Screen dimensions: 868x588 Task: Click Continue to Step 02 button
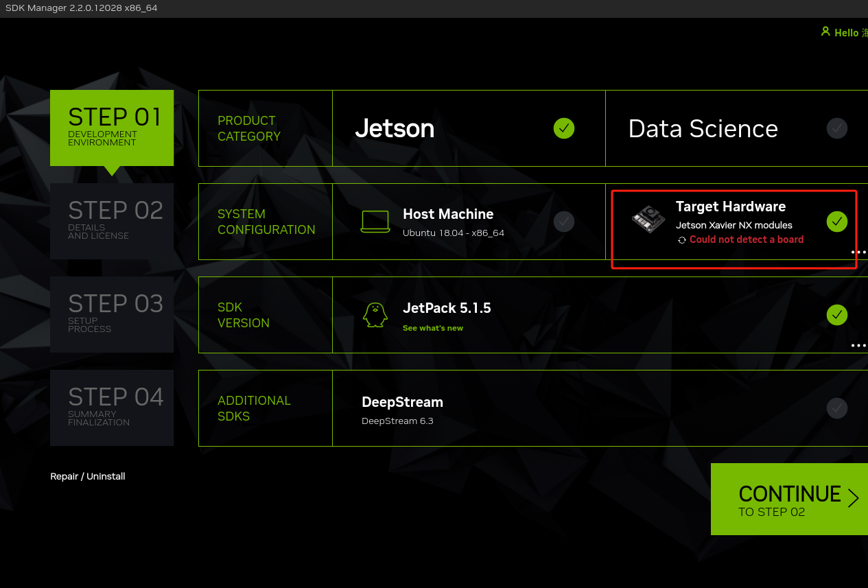coord(789,499)
